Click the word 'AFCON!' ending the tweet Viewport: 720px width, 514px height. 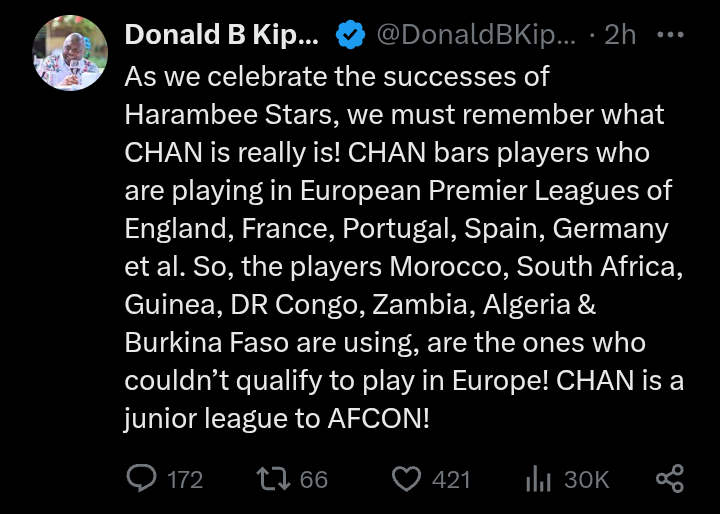[378, 419]
